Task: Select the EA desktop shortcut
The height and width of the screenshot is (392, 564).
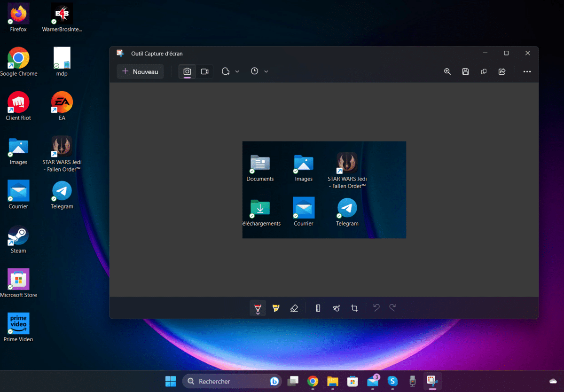Action: [62, 106]
